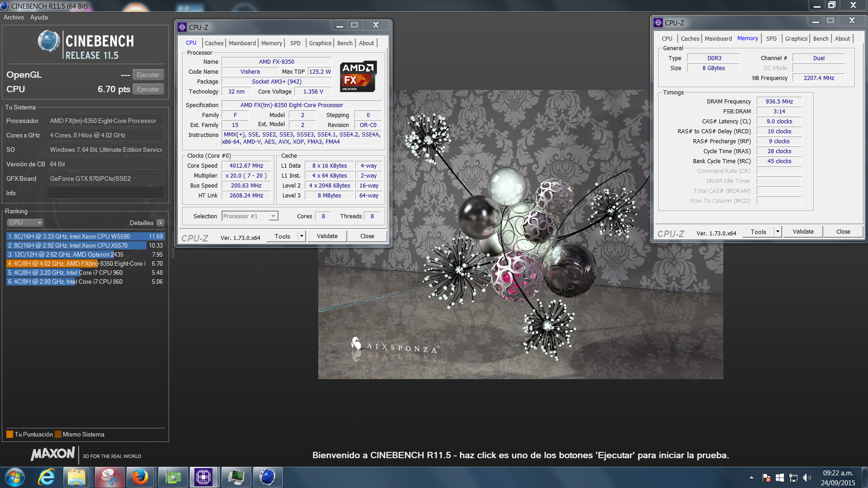Click Tools button in Memory CPU-Z window

[759, 232]
